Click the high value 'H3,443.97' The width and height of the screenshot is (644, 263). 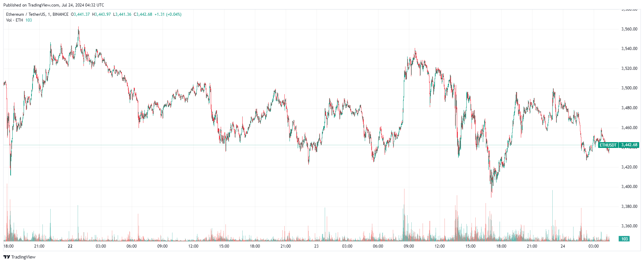pos(102,14)
